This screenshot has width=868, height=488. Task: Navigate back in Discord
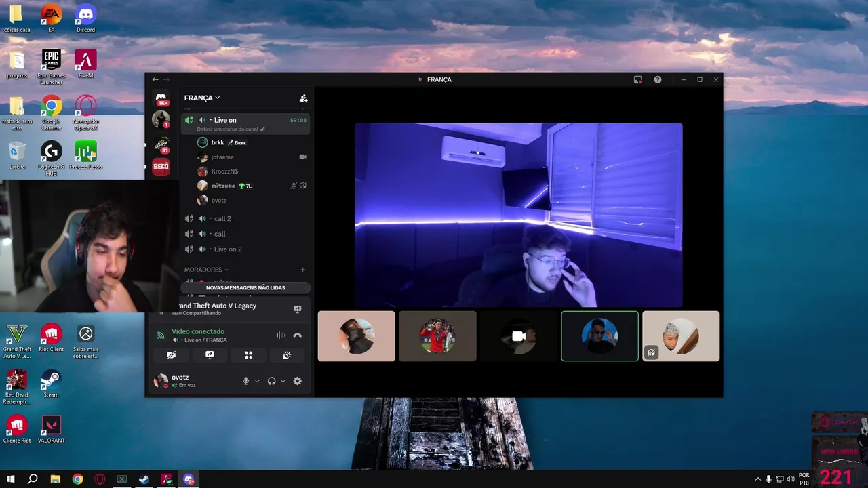(155, 79)
